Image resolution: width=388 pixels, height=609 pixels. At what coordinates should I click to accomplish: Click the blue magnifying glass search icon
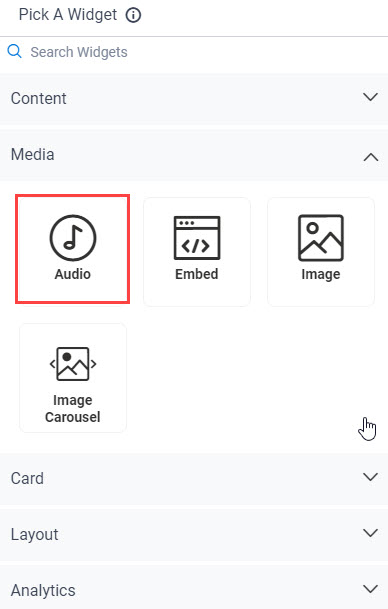coord(14,51)
